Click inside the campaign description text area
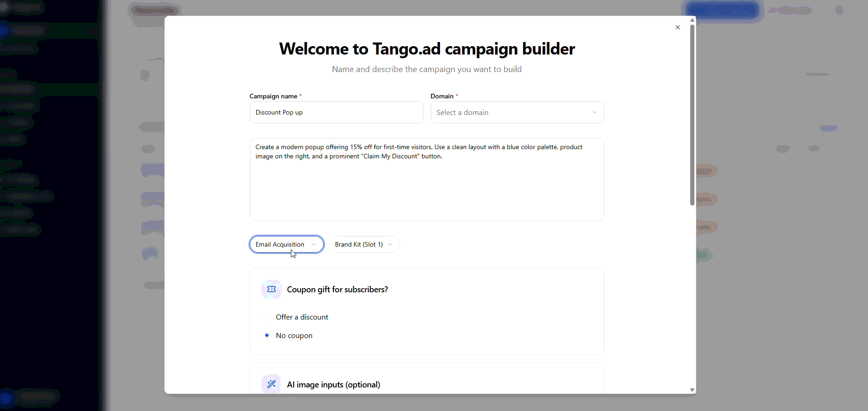Screen dimensions: 868x411 click(427, 180)
